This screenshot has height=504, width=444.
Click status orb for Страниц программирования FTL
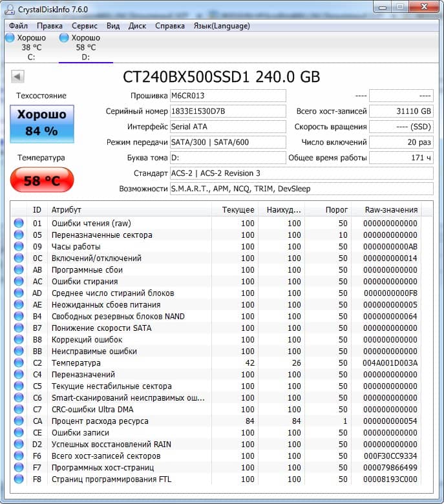tap(19, 479)
